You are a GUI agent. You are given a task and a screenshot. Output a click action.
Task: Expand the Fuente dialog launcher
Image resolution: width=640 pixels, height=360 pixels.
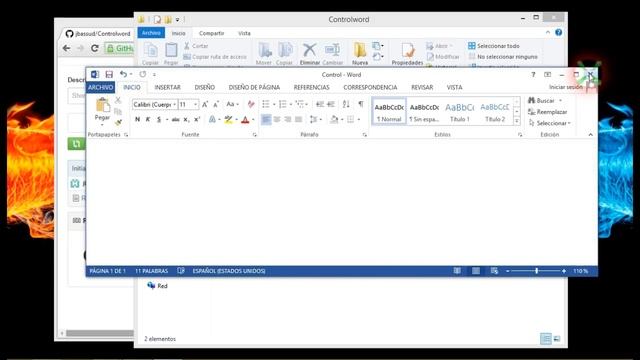point(255,135)
